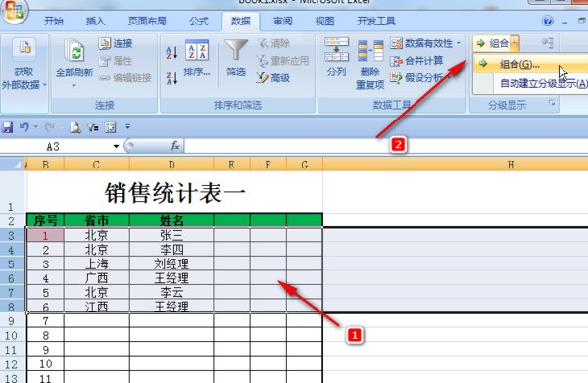Expand the Name Box dropdown arrow
Viewport: 588px width, 383px height.
(116, 146)
